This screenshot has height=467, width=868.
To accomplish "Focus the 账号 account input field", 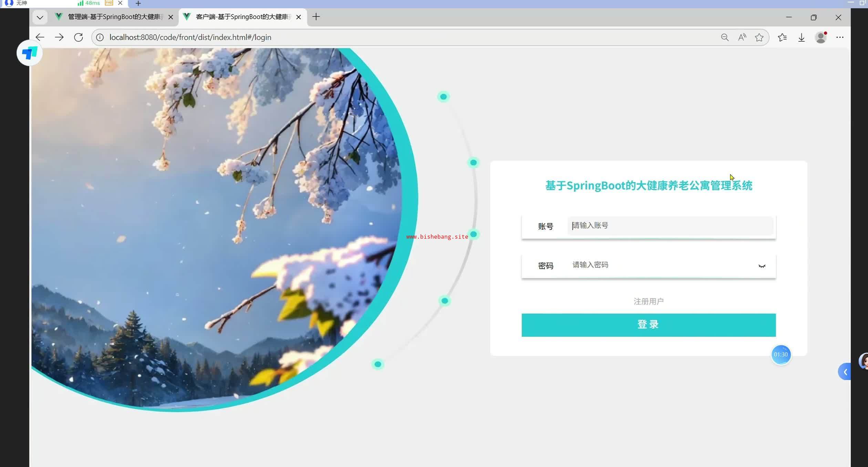I will [x=670, y=226].
